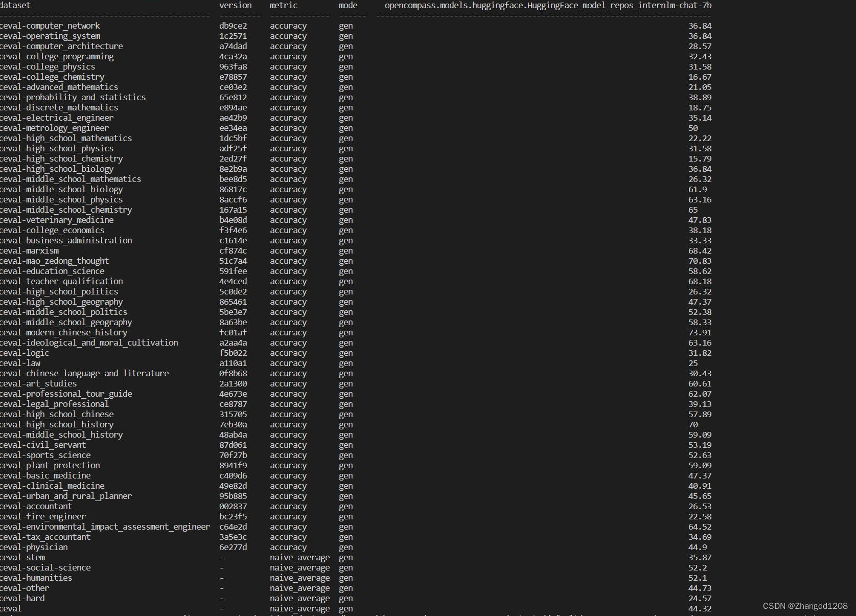Viewport: 856px width, 616px height.
Task: Click ceval-accountant dataset name
Action: click(x=36, y=506)
